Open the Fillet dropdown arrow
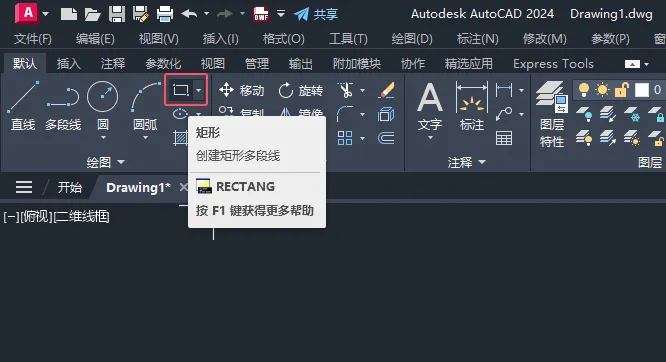This screenshot has width=666, height=362. (362, 114)
